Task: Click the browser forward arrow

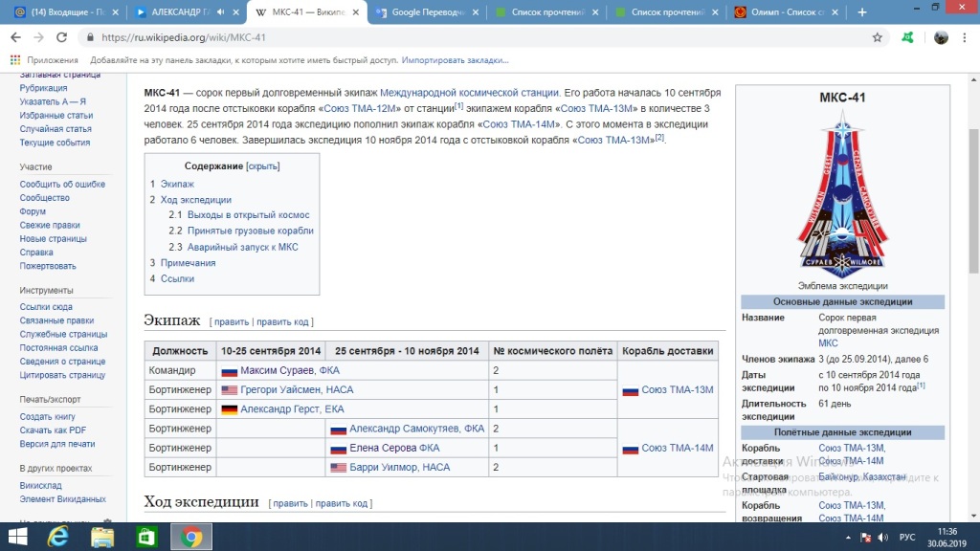Action: click(x=38, y=37)
